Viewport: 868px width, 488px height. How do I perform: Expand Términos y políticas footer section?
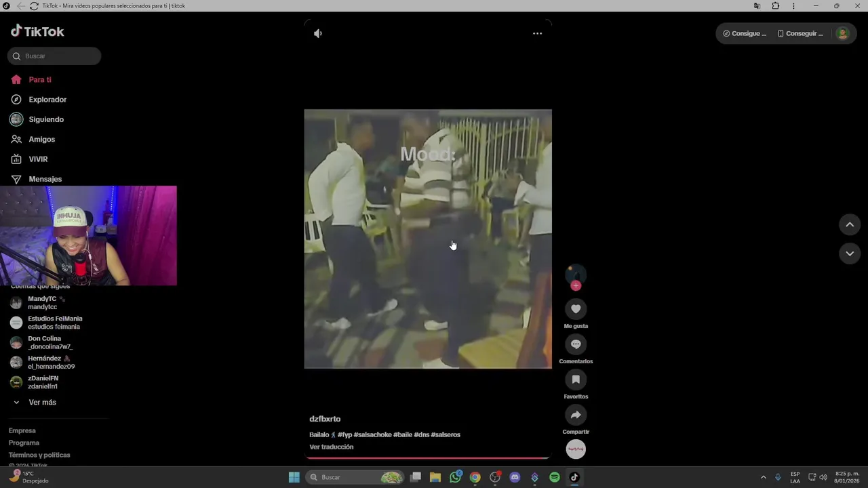tap(39, 455)
